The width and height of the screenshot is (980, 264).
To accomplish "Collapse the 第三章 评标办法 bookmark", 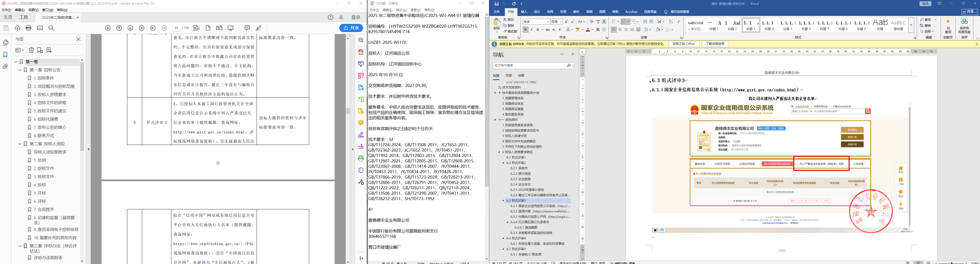I will [20, 246].
